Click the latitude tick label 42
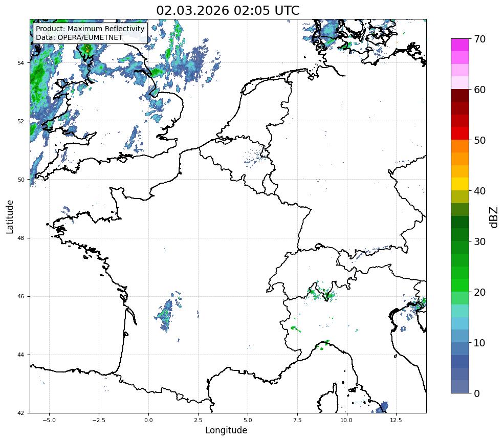504x440 pixels. coord(20,413)
